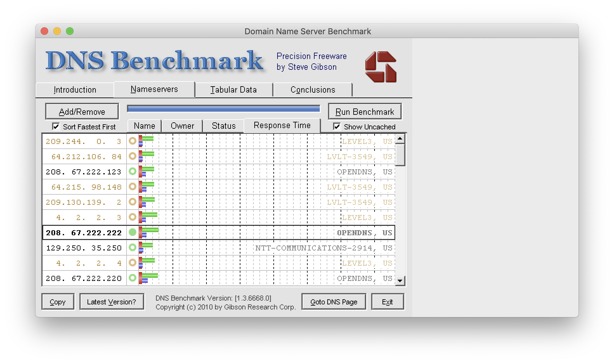
Task: Click tan status circle for 4.2.2.3
Action: (133, 217)
